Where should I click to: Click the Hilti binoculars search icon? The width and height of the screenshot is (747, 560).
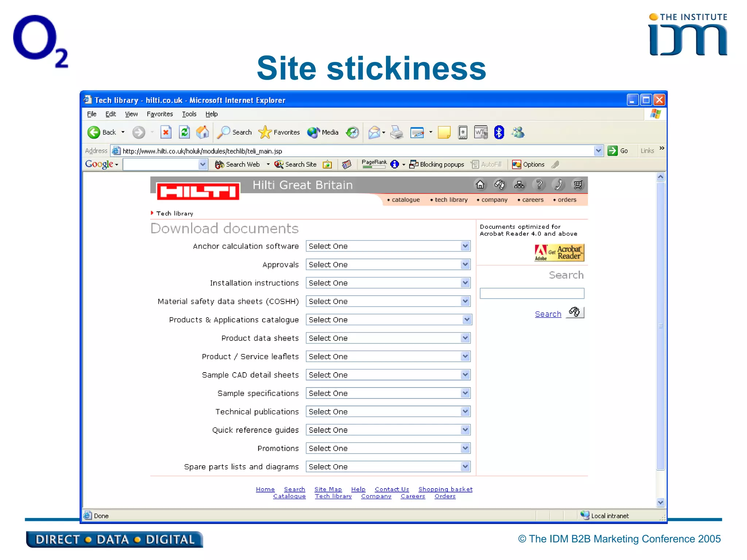[x=500, y=185]
